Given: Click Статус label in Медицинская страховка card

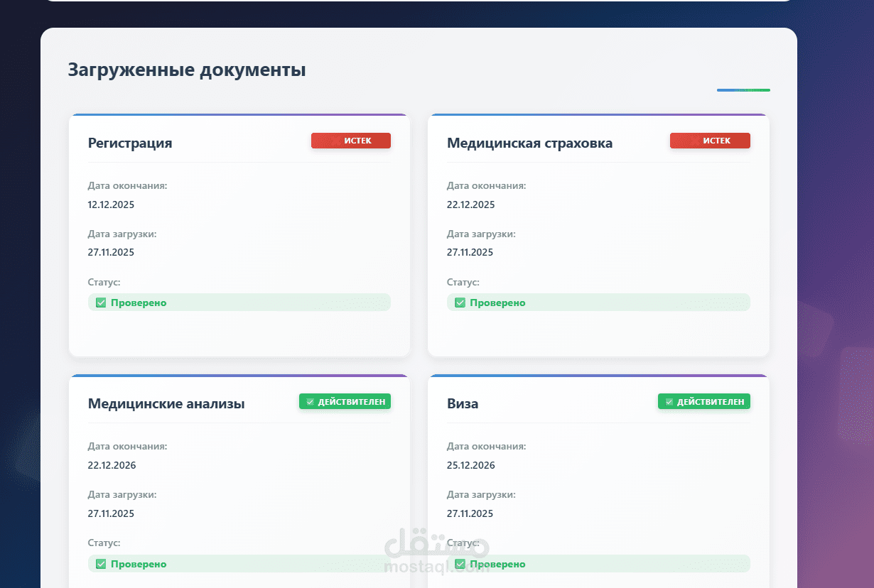Looking at the screenshot, I should click(463, 282).
